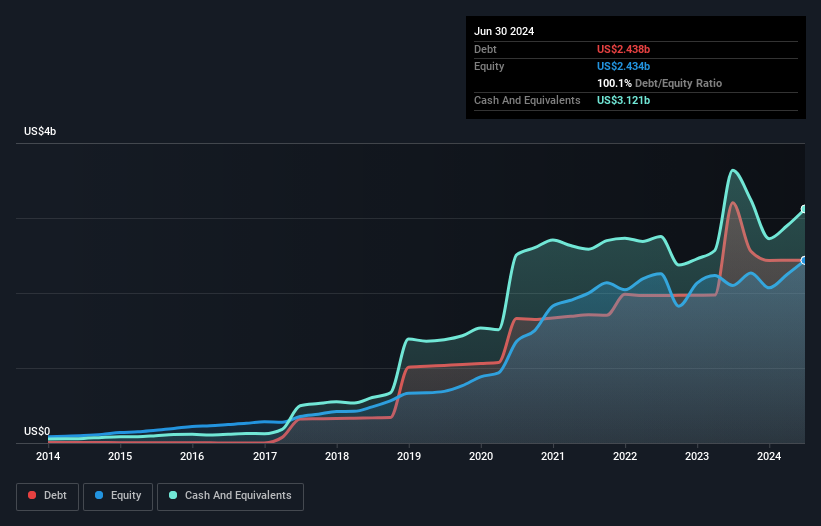Select the 2020 x-axis label
The width and height of the screenshot is (821, 526).
click(x=481, y=456)
